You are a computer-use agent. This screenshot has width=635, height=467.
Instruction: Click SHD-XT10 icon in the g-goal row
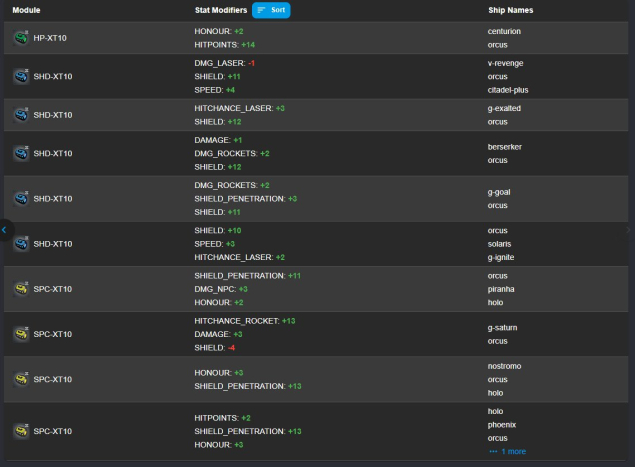[x=21, y=198]
